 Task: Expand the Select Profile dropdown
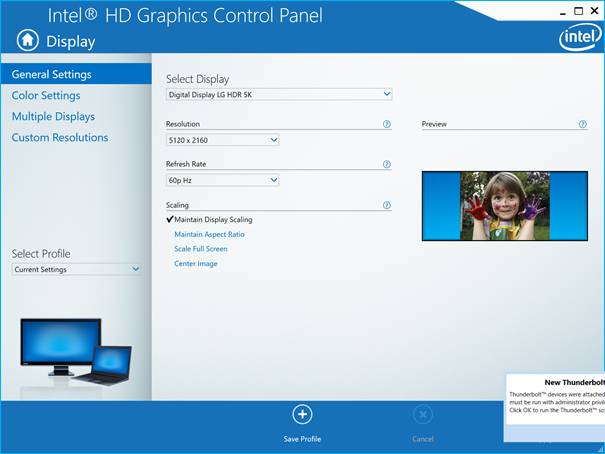click(x=76, y=269)
